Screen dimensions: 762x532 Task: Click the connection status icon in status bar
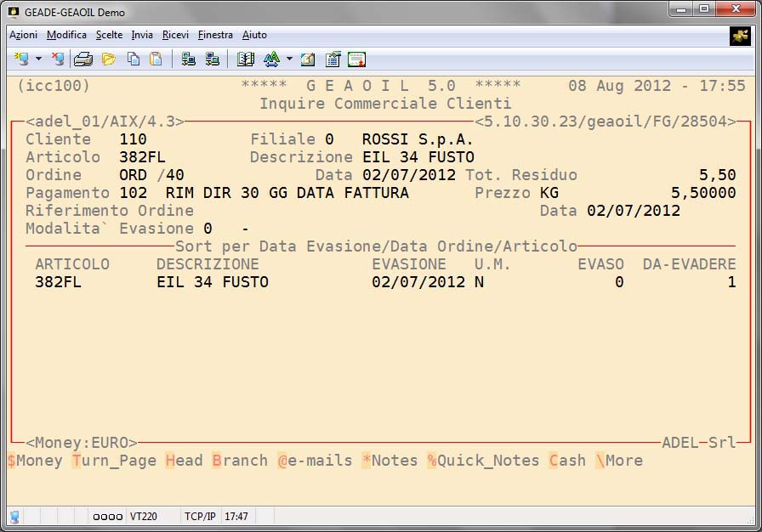pos(14,516)
